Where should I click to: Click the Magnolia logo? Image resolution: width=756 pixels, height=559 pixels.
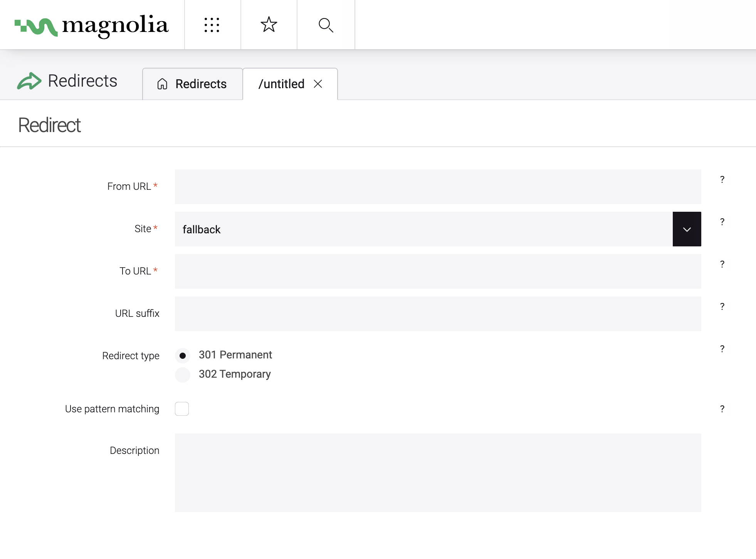point(92,26)
